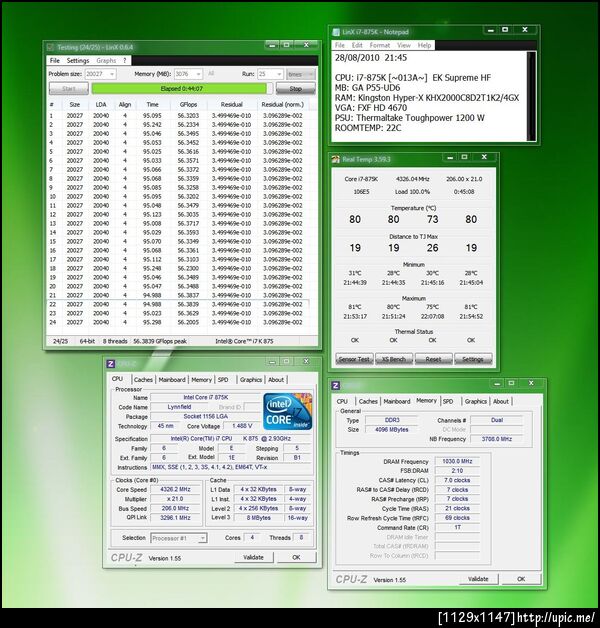Click the GFlops column header in LinX

pyautogui.click(x=188, y=105)
